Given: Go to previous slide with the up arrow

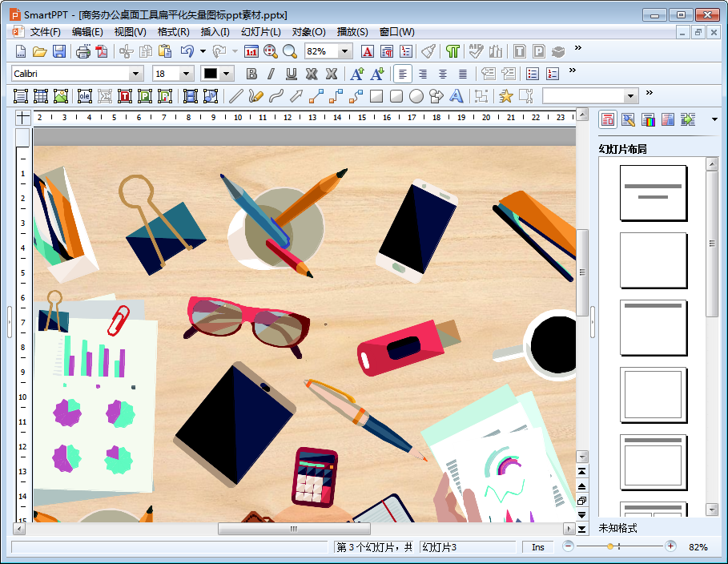Looking at the screenshot, I should 581,486.
